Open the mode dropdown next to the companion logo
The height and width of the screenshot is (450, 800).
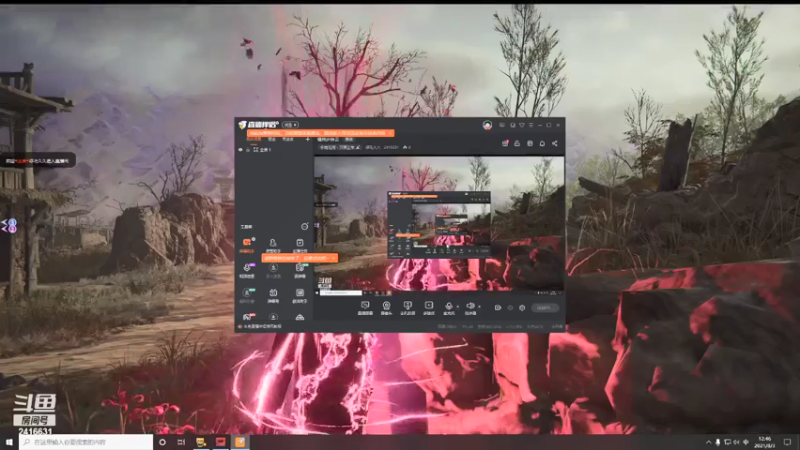click(x=291, y=125)
